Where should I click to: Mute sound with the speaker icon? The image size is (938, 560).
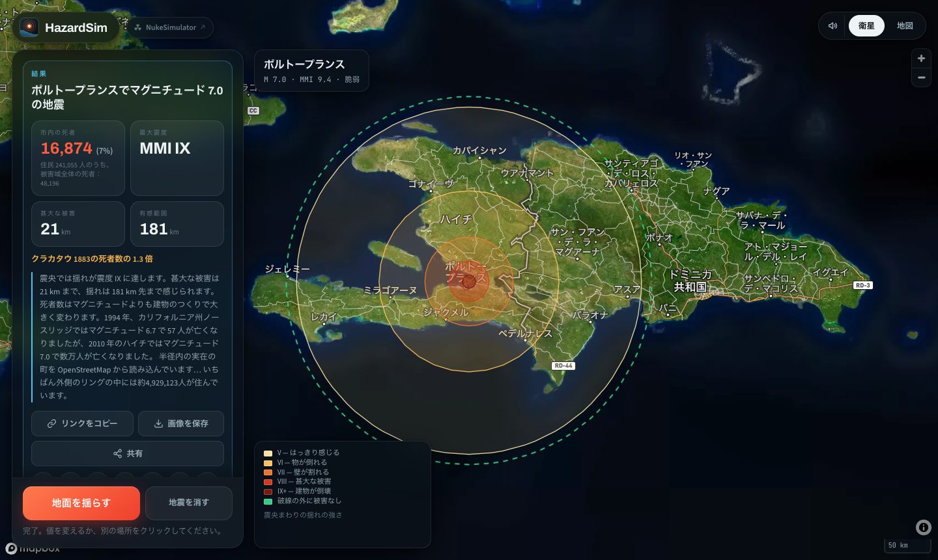(832, 26)
